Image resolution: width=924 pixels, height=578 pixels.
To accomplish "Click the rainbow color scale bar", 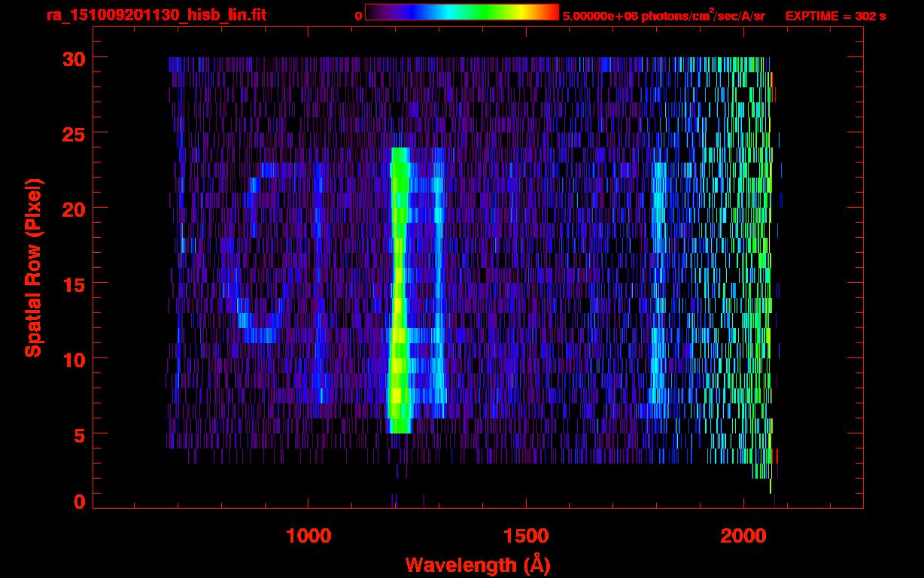I will (x=461, y=13).
